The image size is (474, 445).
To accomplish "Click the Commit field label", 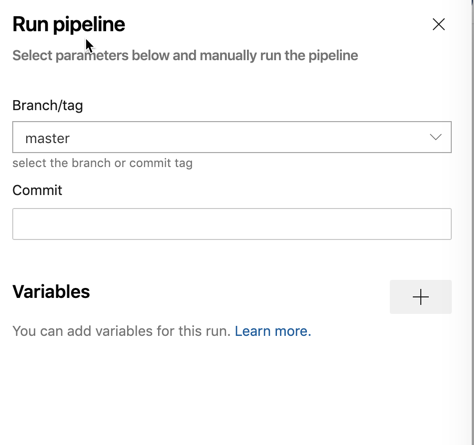I will coord(37,190).
